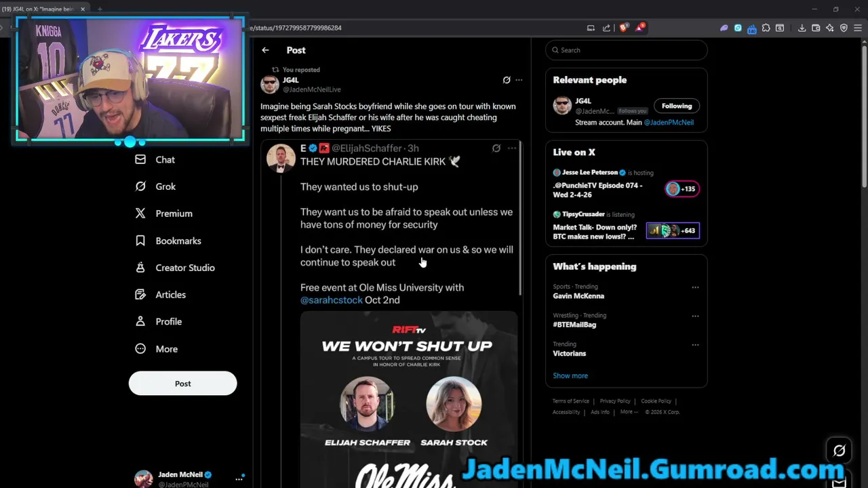
Task: Click Show more under What's happening
Action: (x=570, y=375)
